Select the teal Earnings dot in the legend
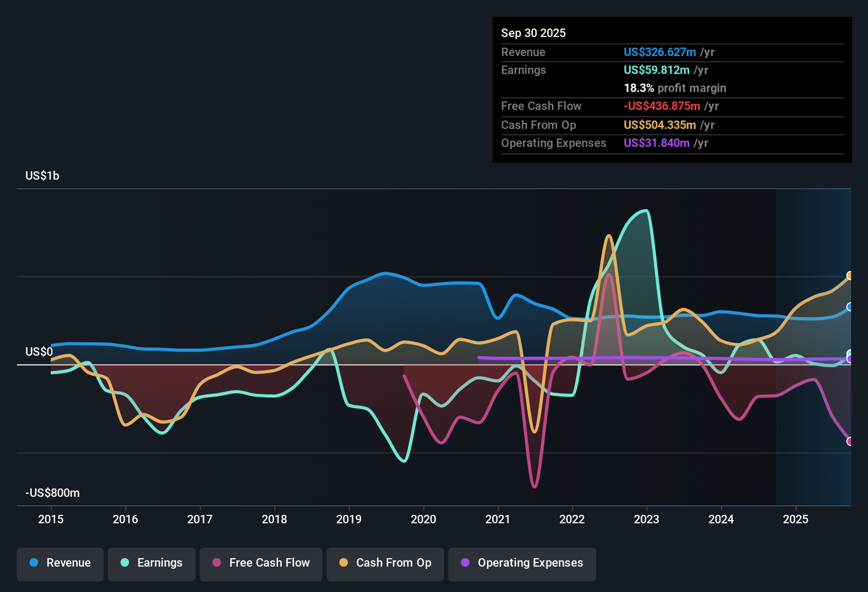 (125, 563)
